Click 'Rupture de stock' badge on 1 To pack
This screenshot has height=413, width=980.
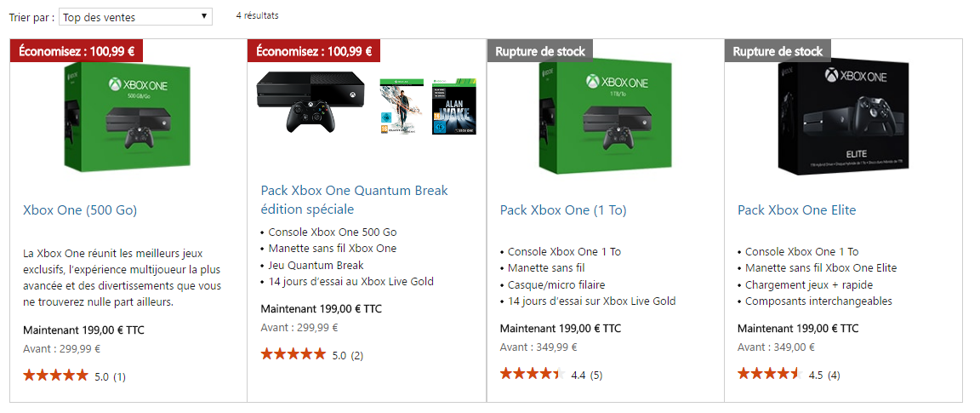[540, 51]
